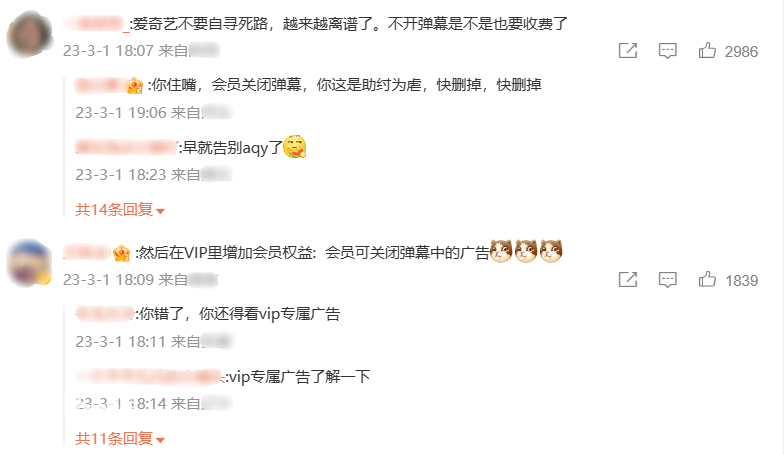Click the 2986 like count
Image resolution: width=784 pixels, height=455 pixels.
(741, 52)
